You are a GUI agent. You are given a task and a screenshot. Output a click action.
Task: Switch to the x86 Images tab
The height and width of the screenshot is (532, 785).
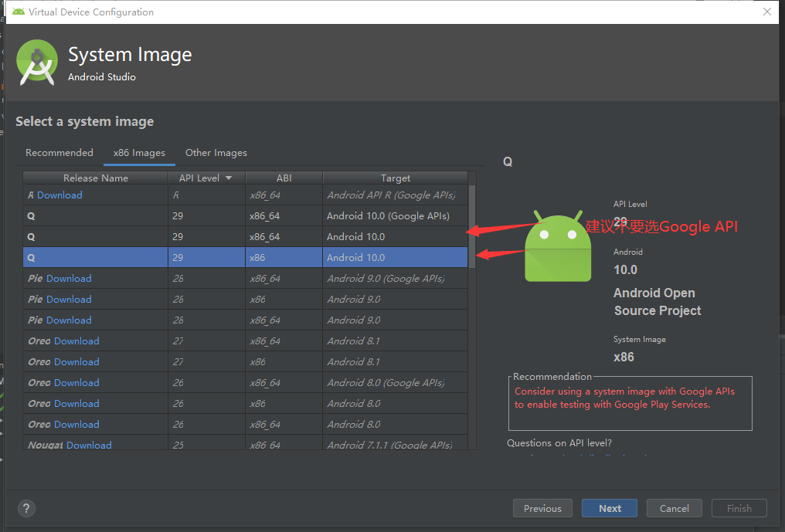click(139, 153)
